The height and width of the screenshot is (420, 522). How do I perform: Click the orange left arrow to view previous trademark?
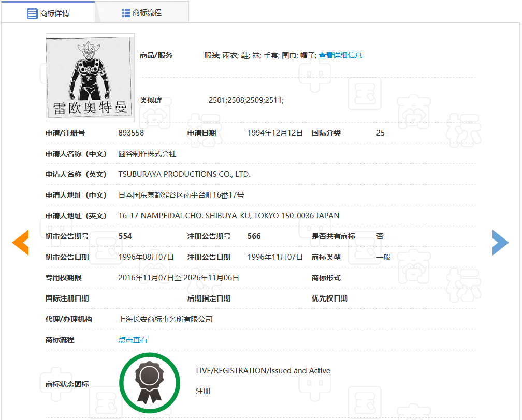click(20, 242)
